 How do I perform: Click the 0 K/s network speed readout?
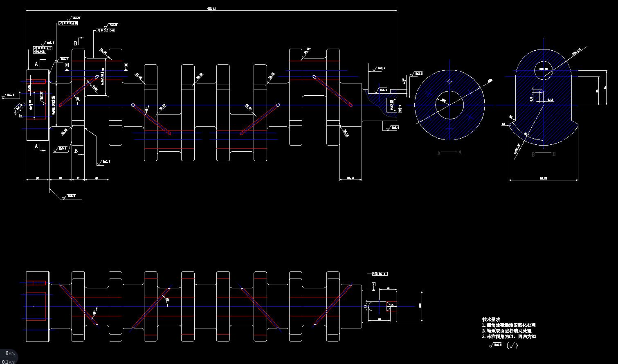[10, 353]
